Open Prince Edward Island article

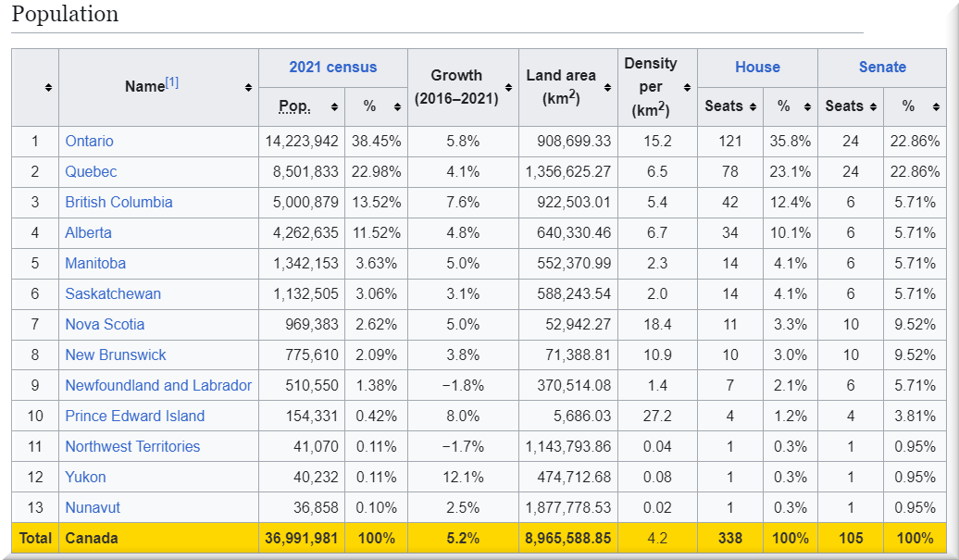[x=135, y=417]
